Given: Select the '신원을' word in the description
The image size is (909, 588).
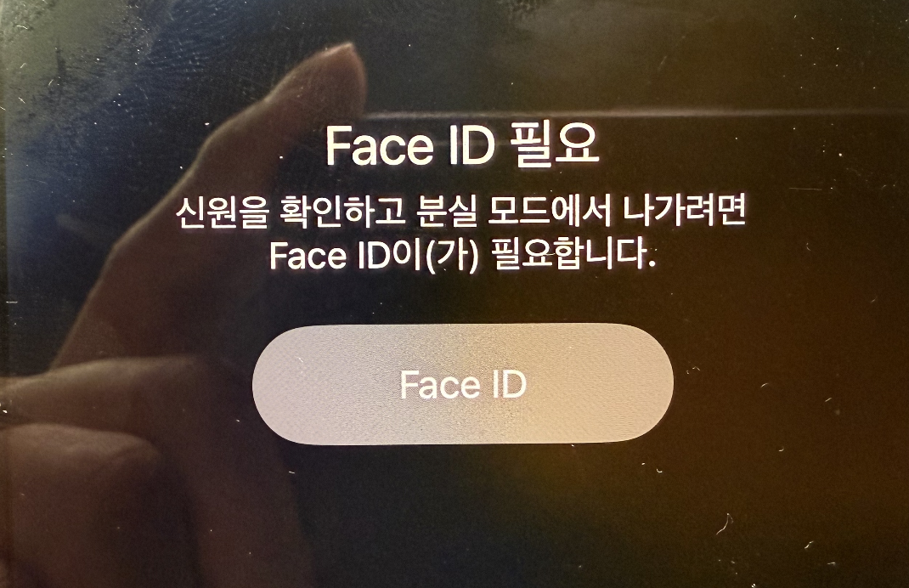Looking at the screenshot, I should (x=223, y=213).
